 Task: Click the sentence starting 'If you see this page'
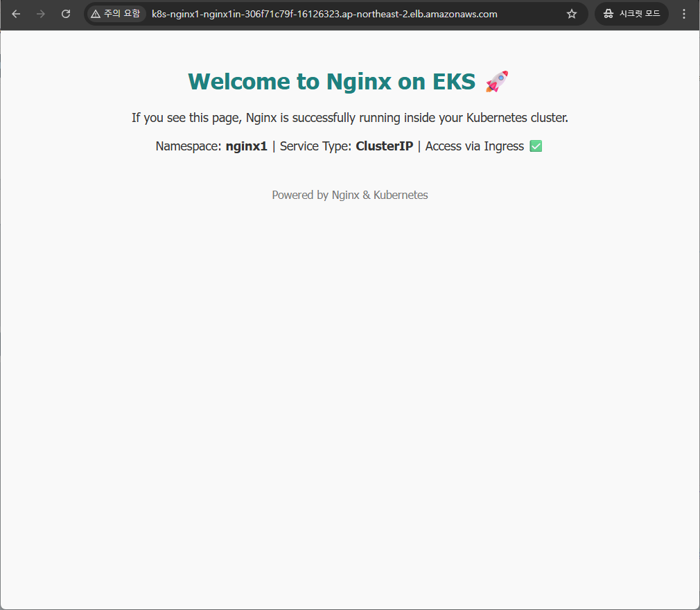349,118
